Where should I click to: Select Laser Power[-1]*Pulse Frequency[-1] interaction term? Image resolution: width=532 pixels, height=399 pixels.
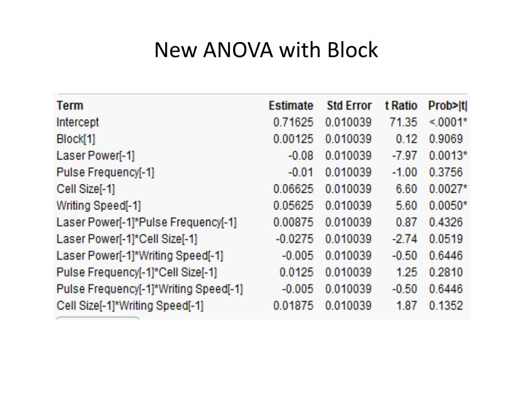147,222
